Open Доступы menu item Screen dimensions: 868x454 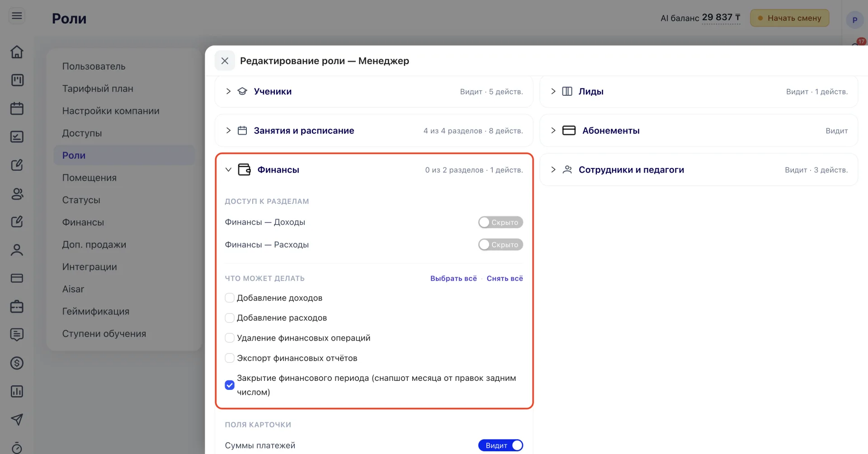coord(124,133)
